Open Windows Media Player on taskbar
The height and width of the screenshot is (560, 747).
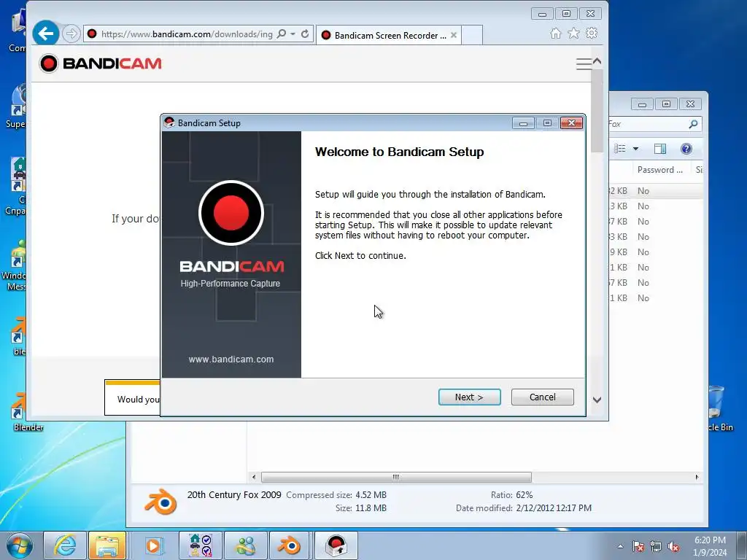coord(153,545)
